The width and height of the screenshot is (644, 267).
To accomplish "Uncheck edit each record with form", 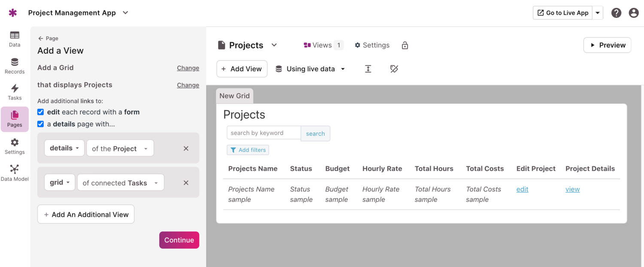I will (x=41, y=112).
